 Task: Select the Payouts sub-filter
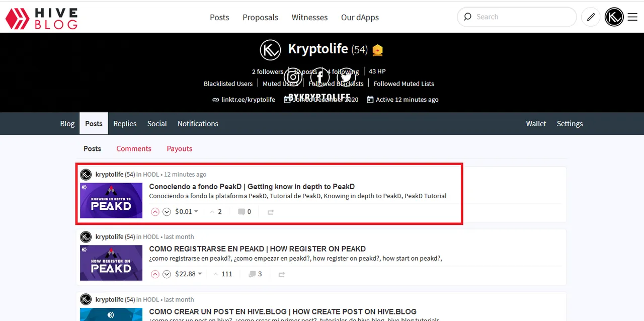[180, 148]
